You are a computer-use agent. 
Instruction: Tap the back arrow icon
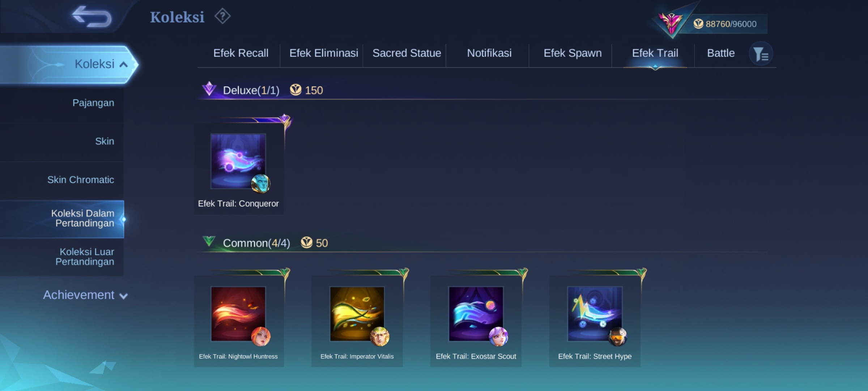click(92, 17)
